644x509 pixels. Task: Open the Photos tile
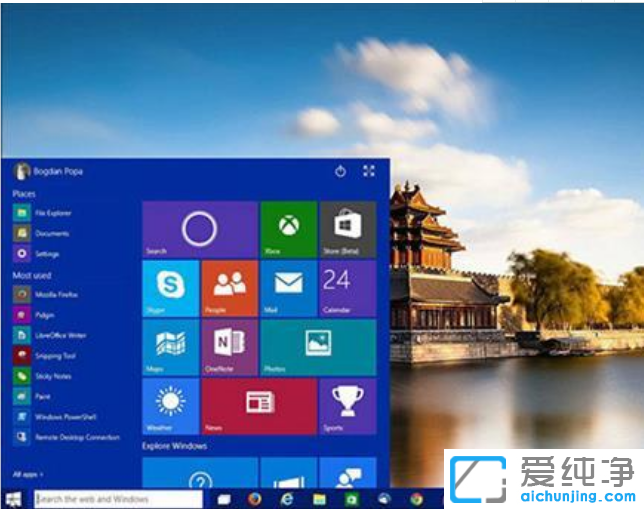318,348
